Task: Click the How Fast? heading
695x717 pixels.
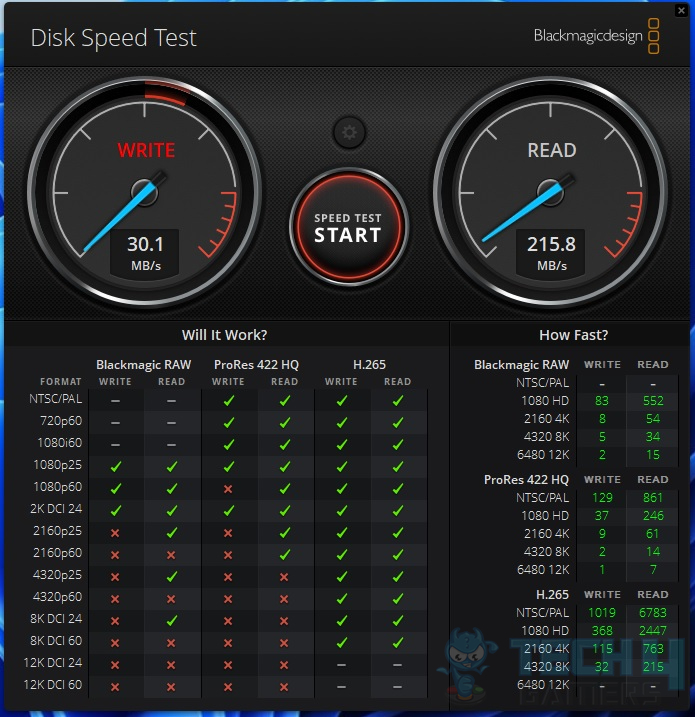Action: [573, 335]
